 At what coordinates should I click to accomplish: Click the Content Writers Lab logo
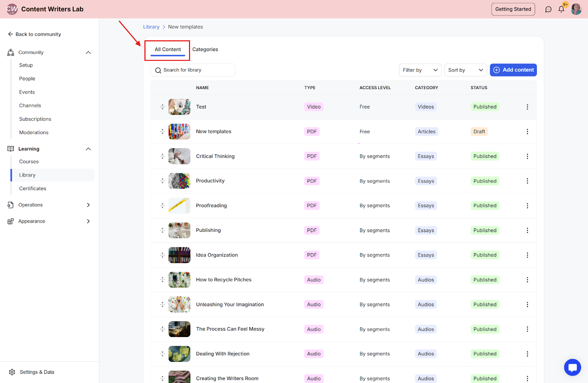click(x=12, y=9)
